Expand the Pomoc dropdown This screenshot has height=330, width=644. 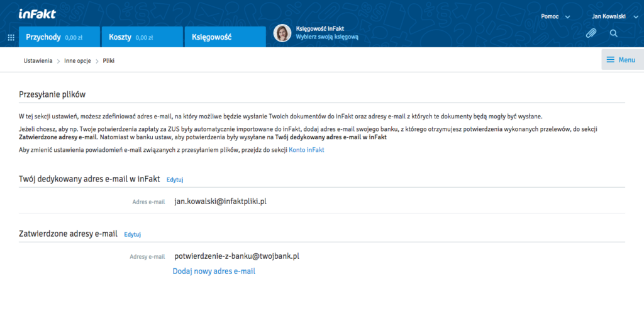555,16
